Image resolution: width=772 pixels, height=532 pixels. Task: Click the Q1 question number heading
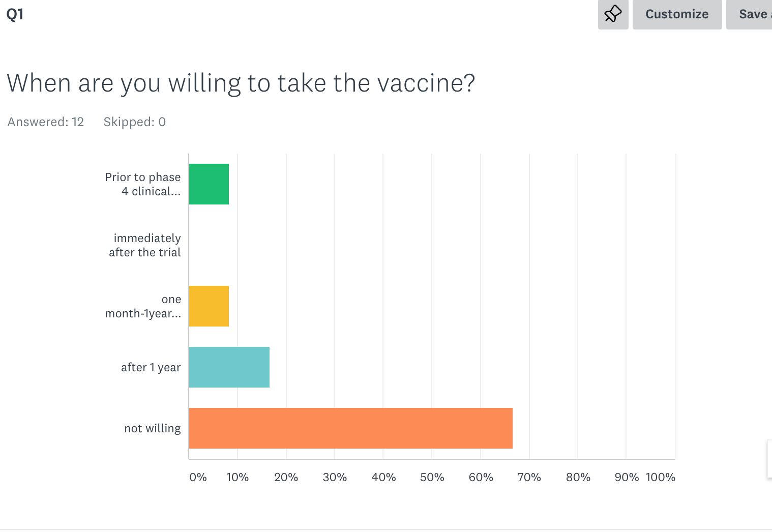coord(15,14)
